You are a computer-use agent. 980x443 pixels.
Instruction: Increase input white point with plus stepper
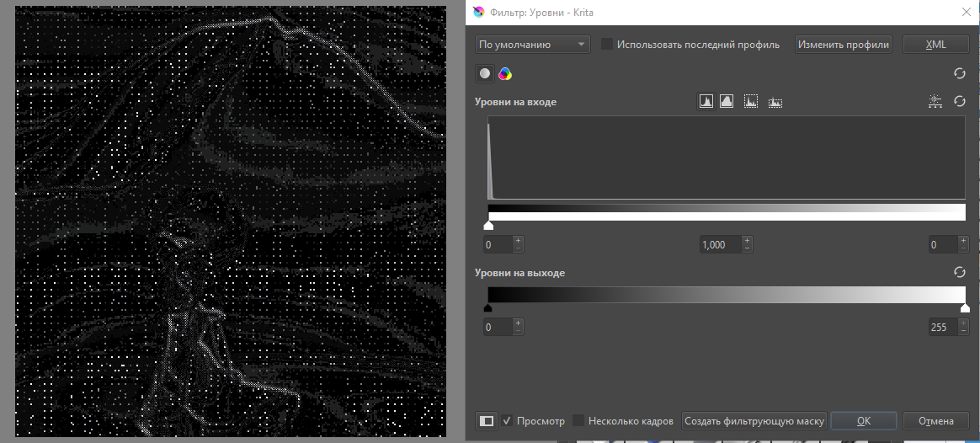(963, 240)
